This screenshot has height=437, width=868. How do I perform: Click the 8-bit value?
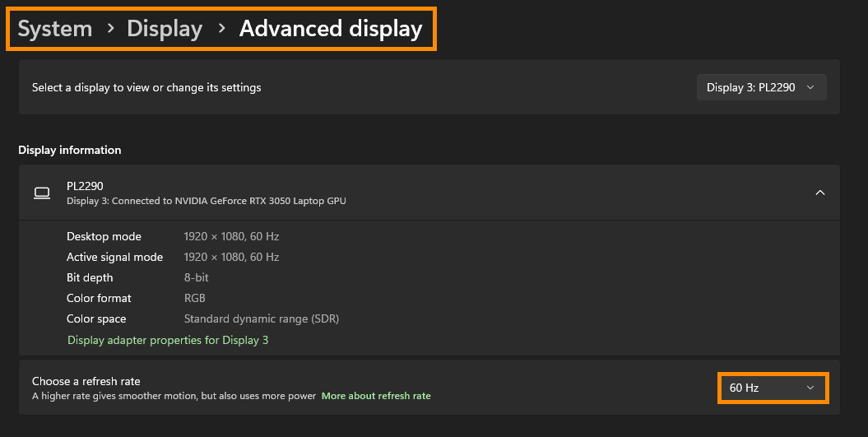coord(196,277)
